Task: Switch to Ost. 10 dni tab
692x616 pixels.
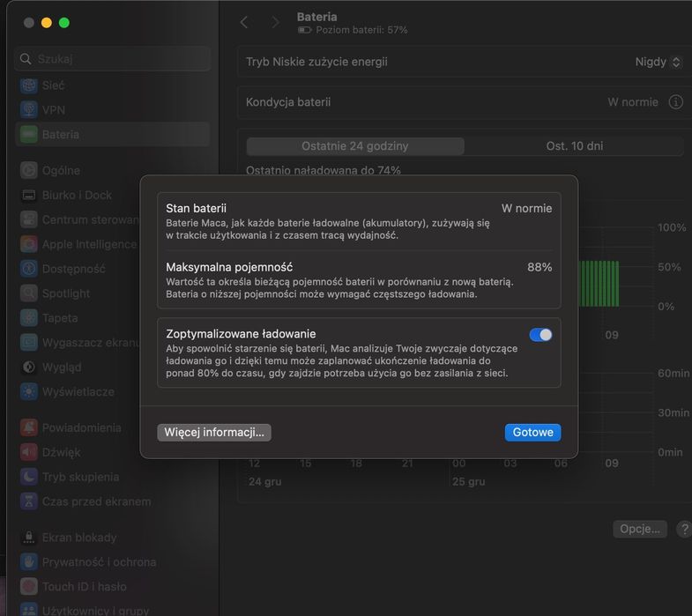Action: [574, 146]
